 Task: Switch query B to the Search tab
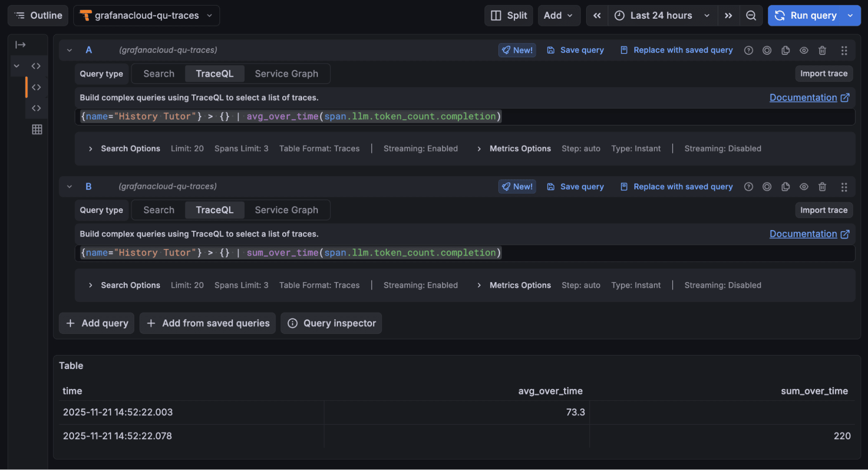pyautogui.click(x=158, y=210)
